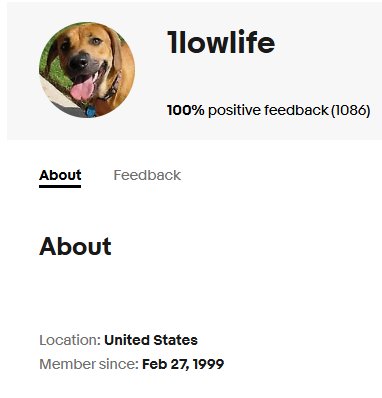The height and width of the screenshot is (398, 382).
Task: Open the dog profile avatar photo
Action: [x=87, y=70]
